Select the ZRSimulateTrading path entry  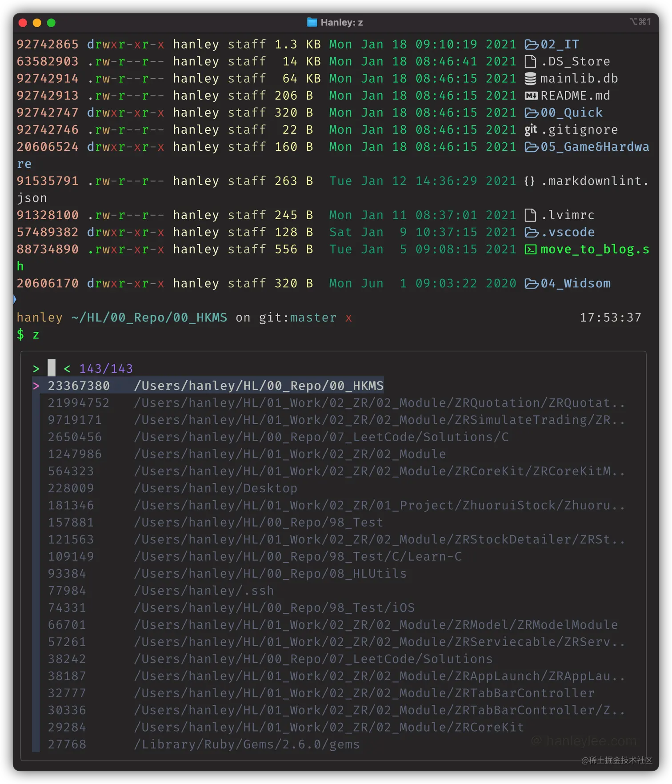336,420
